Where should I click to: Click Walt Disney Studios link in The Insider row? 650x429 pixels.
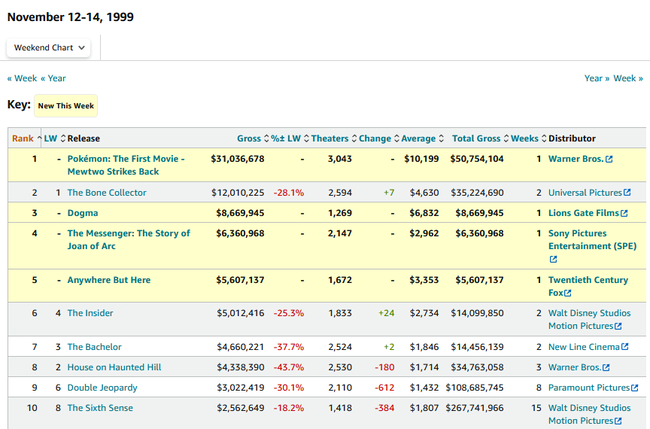589,320
